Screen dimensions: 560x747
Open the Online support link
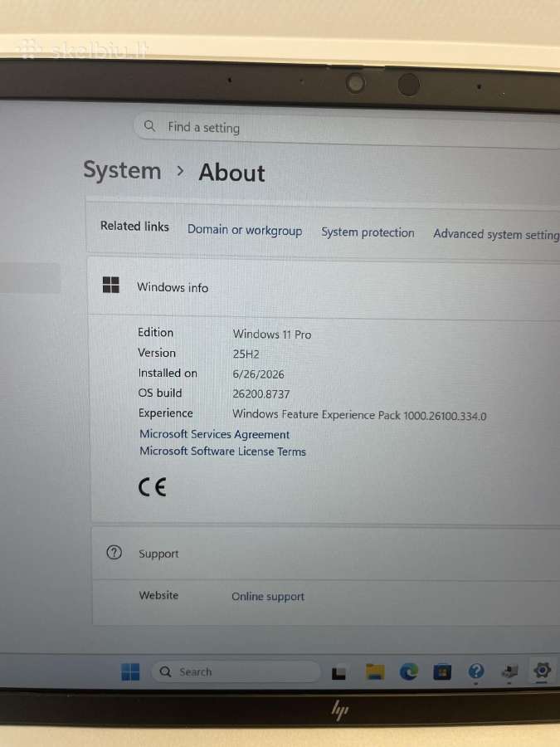click(x=268, y=597)
